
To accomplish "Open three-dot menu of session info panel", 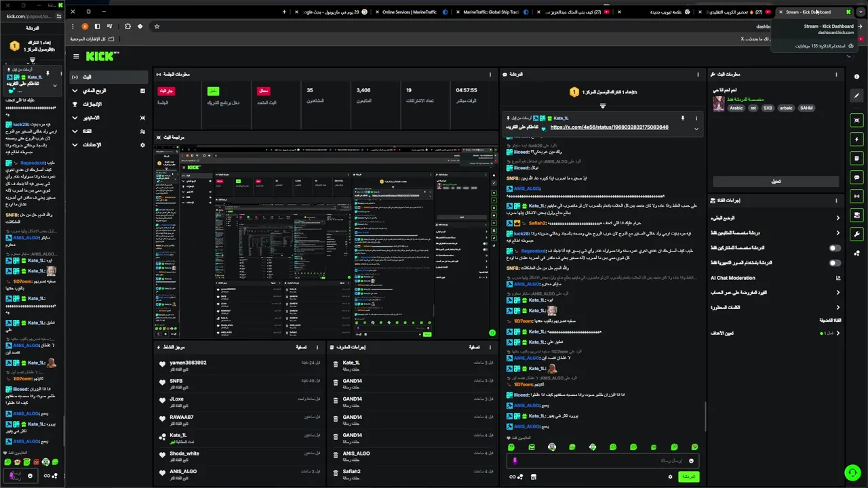I will [x=490, y=75].
